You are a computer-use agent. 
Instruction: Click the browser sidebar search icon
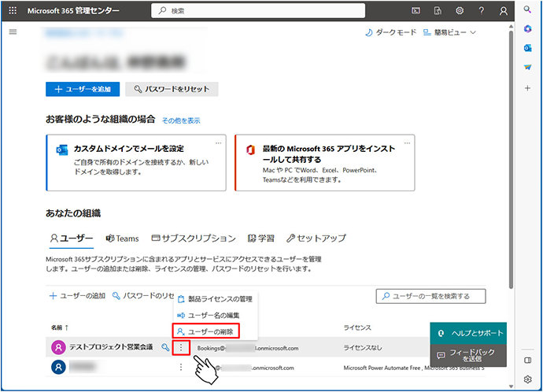point(527,9)
